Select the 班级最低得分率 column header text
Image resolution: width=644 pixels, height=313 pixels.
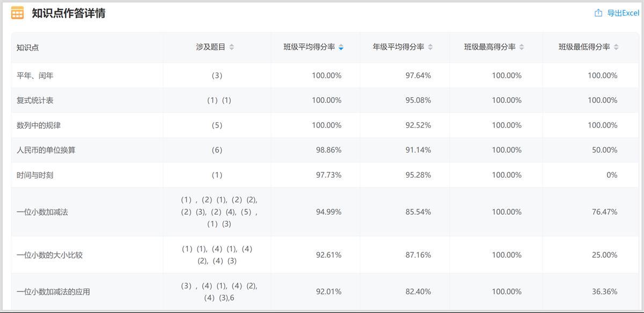(x=584, y=47)
